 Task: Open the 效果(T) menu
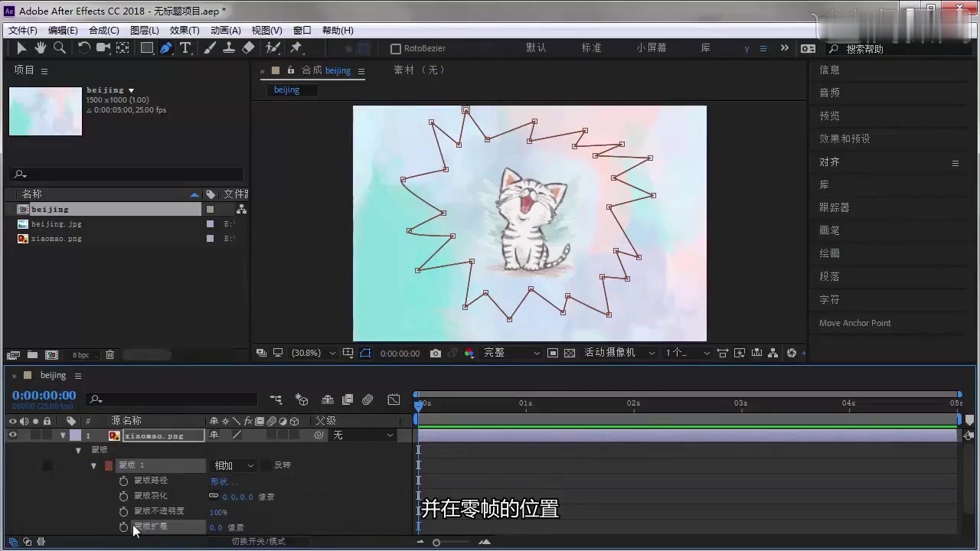coord(184,30)
